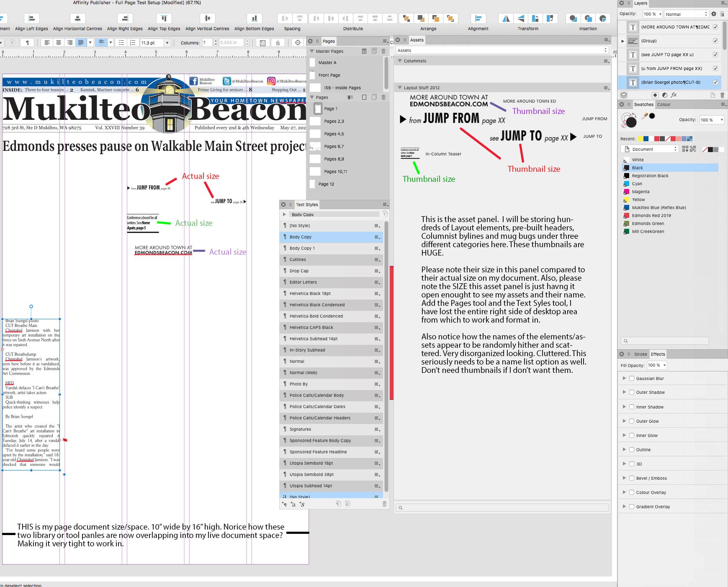Click the layer effects fx icon
Image resolution: width=728 pixels, height=587 pixels.
click(x=674, y=95)
